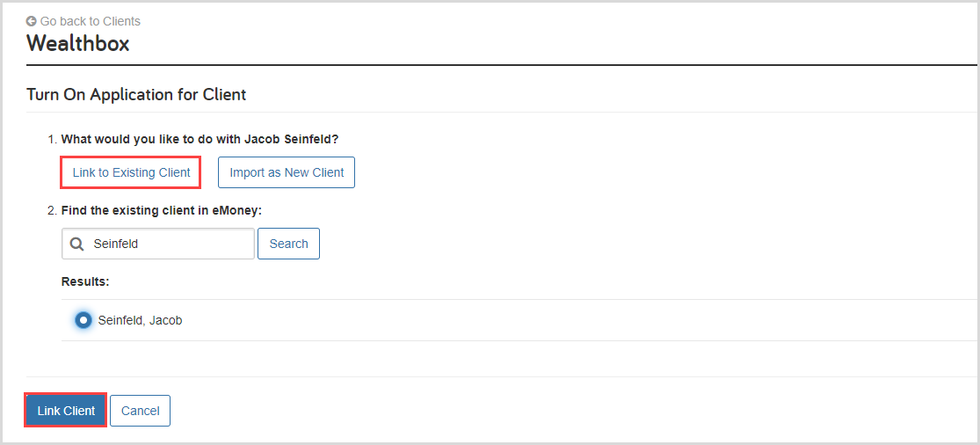Screen dimensions: 980x445
Task: Click the back arrow icon beside Go back to Clients
Action: [32, 21]
